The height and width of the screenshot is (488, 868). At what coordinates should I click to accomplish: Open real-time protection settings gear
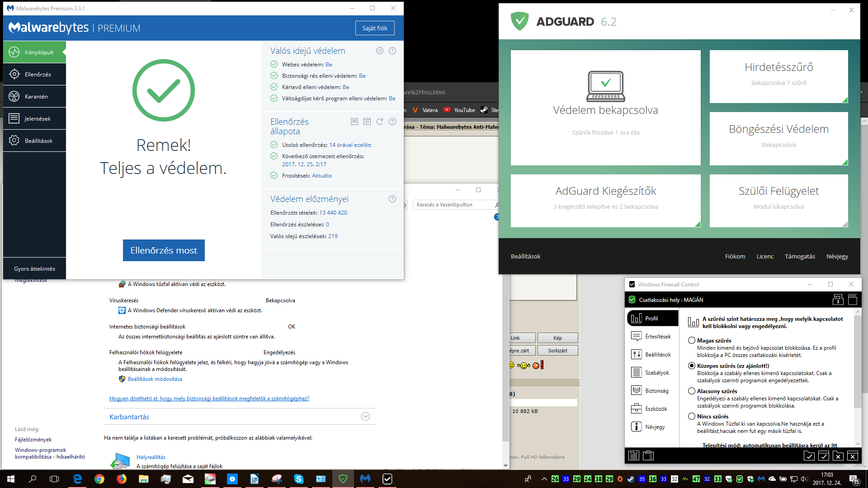380,51
